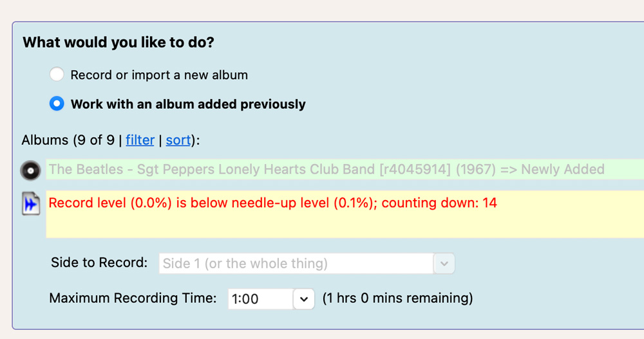Click the "What would you like to do?" heading

(x=118, y=42)
